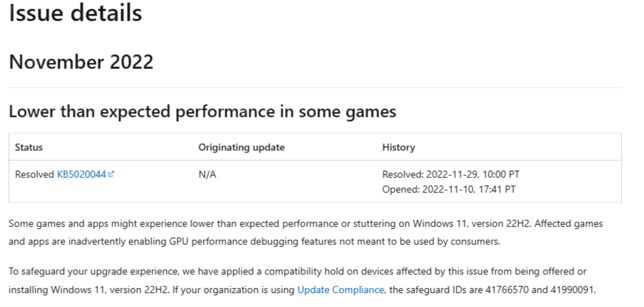
Task: Click safeguard ID 41990091 text
Action: click(x=572, y=290)
